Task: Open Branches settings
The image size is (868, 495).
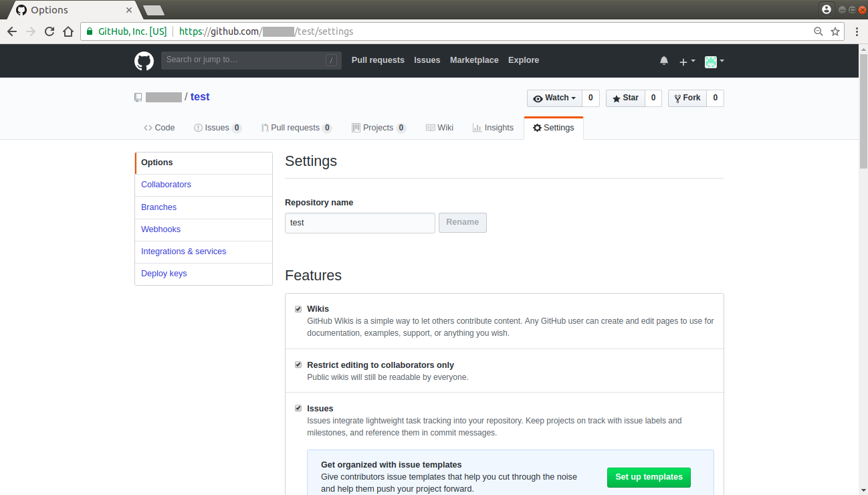Action: pyautogui.click(x=203, y=207)
